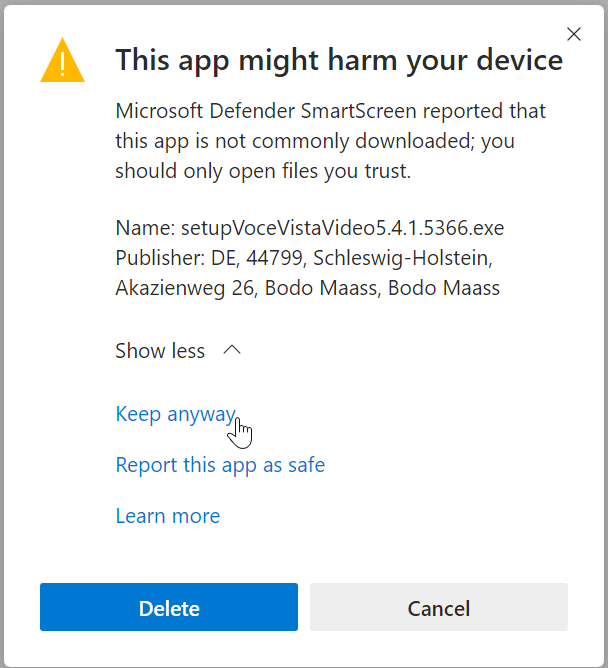Click the 'Publisher:' label
The height and width of the screenshot is (668, 608).
pyautogui.click(x=159, y=258)
